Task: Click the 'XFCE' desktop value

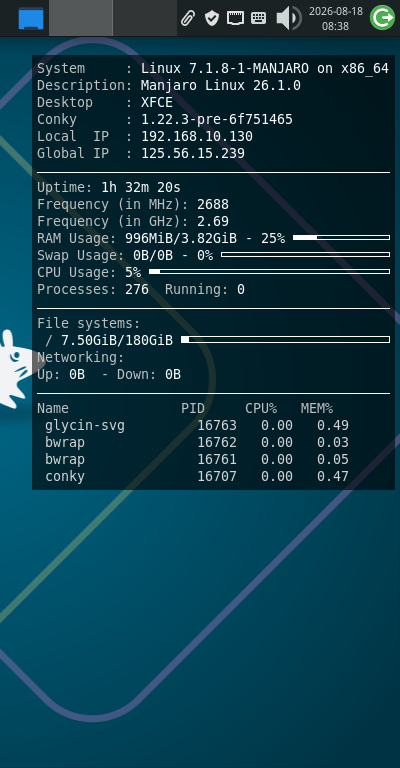Action: tap(157, 102)
